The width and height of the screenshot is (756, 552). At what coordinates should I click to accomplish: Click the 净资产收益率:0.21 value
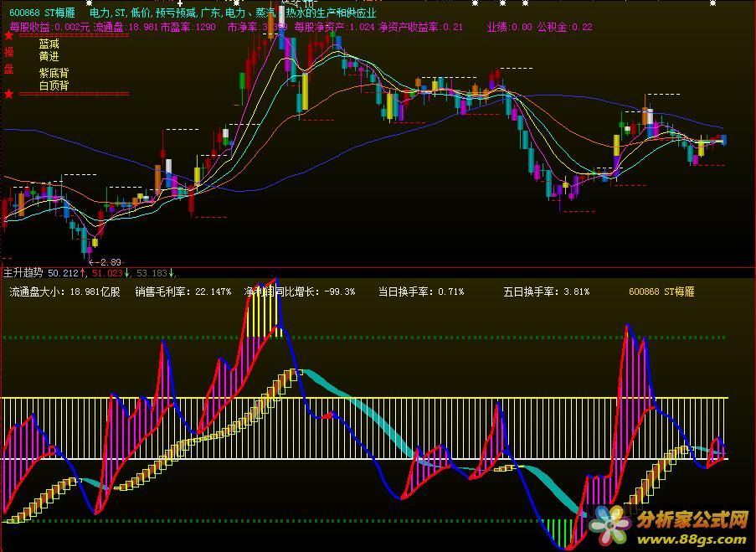coord(421,27)
